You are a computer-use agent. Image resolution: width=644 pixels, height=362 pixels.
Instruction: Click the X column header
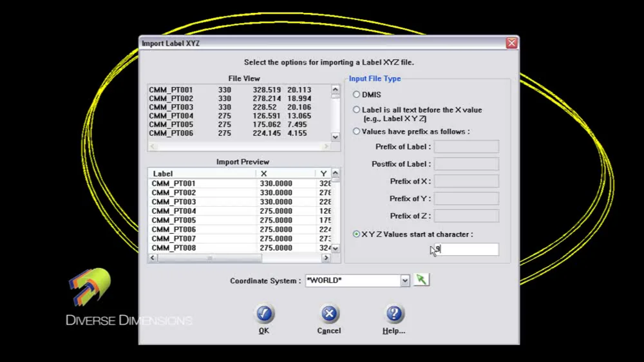point(285,173)
